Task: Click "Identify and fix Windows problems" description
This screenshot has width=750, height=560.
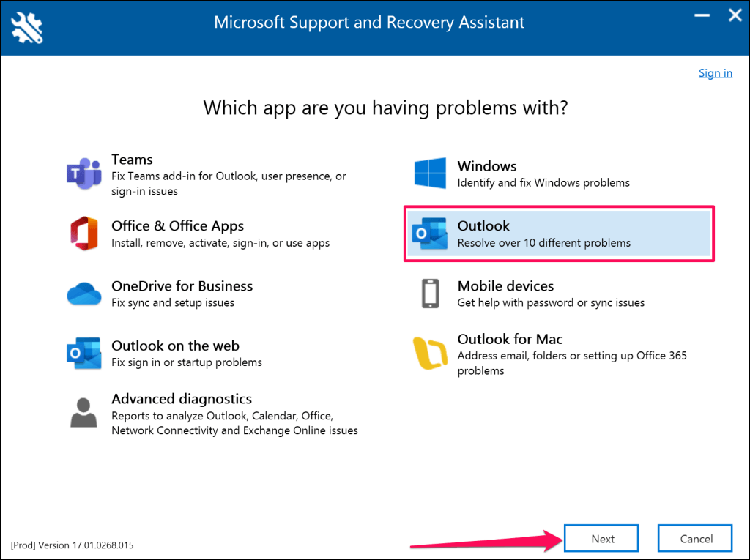Action: click(x=543, y=183)
